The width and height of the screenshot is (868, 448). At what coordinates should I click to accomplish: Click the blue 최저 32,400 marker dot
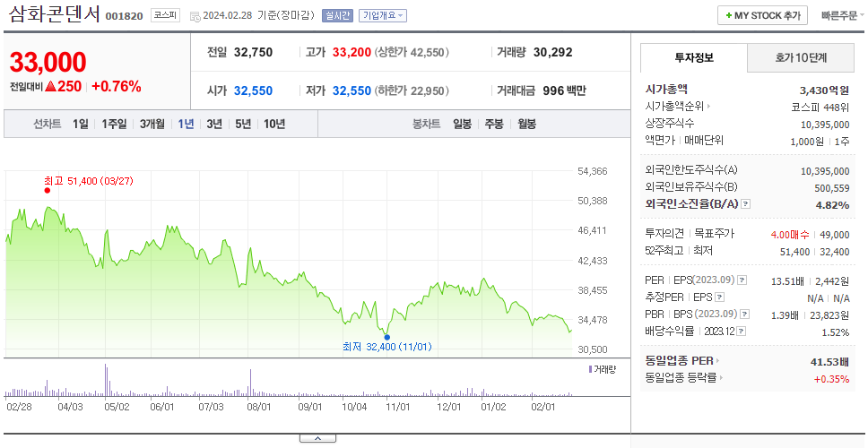pos(387,337)
